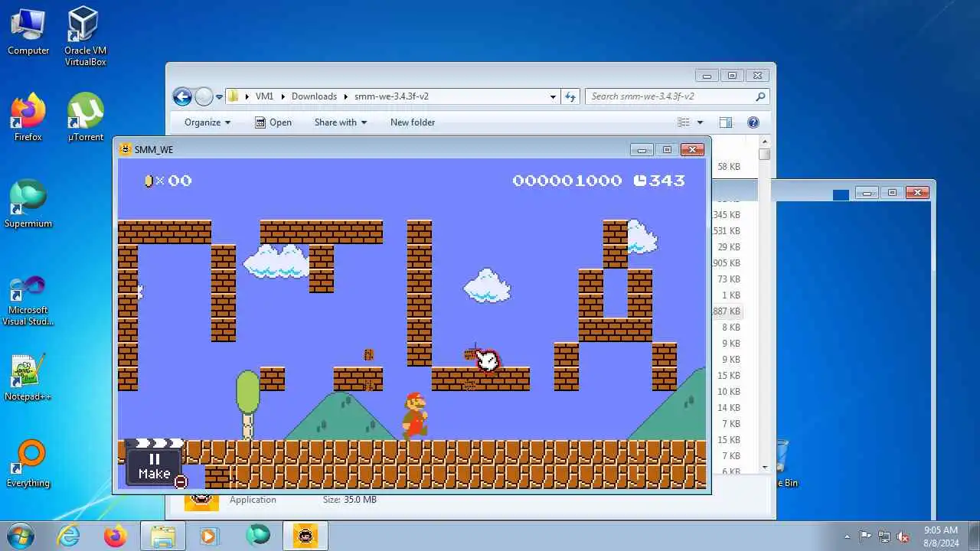The height and width of the screenshot is (551, 980).
Task: Open address bar previous locations dropdown
Action: click(x=553, y=96)
